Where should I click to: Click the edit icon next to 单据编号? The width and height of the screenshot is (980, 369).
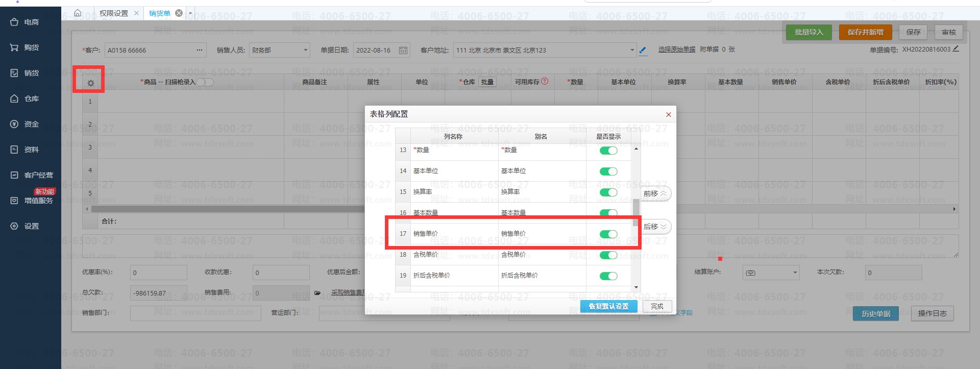tap(955, 49)
